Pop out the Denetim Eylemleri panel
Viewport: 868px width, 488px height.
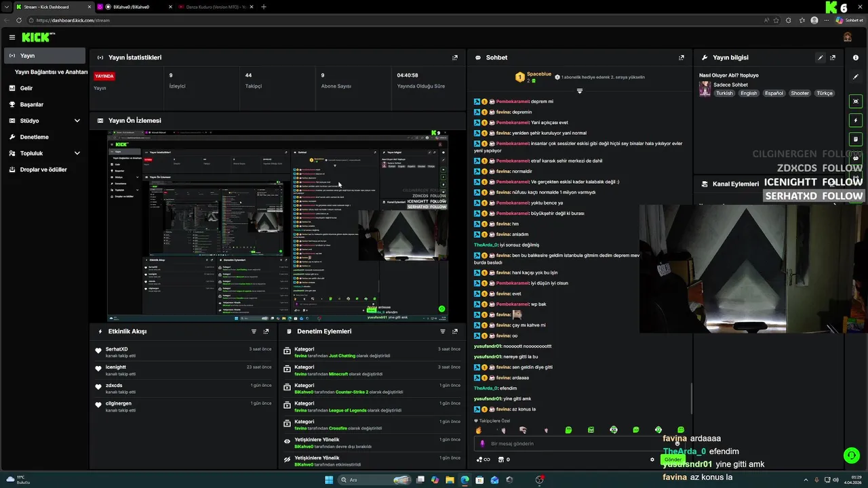(455, 331)
